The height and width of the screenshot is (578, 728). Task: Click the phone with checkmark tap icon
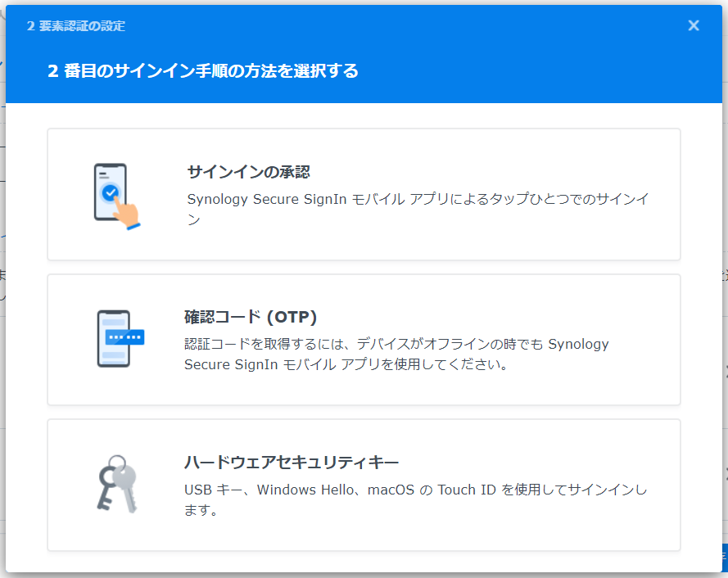[116, 196]
